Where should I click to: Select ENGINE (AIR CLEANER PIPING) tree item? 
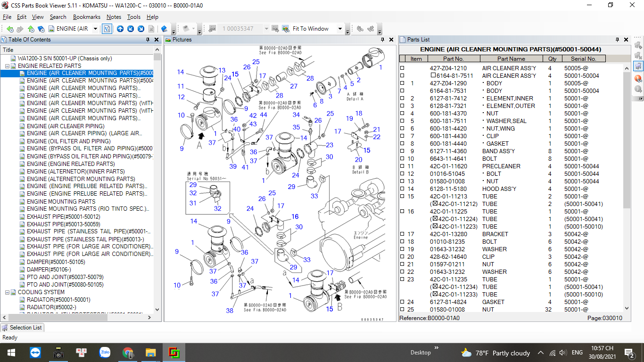pos(66,126)
